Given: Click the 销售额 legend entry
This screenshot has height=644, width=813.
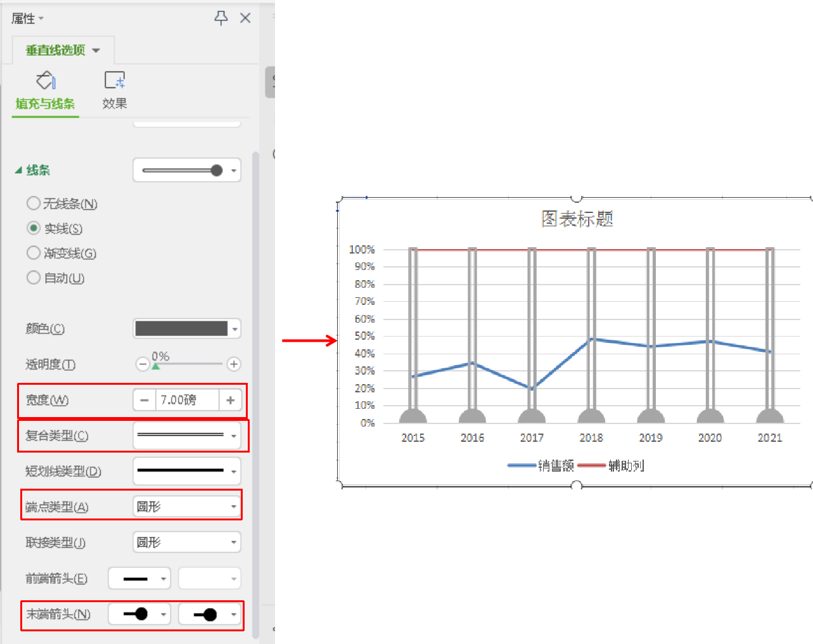Looking at the screenshot, I should (541, 465).
